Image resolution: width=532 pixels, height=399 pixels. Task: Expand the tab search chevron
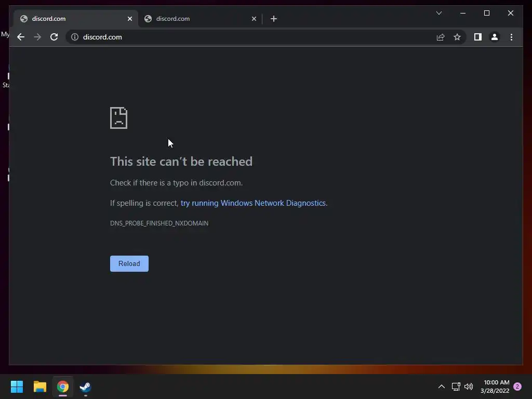(438, 13)
